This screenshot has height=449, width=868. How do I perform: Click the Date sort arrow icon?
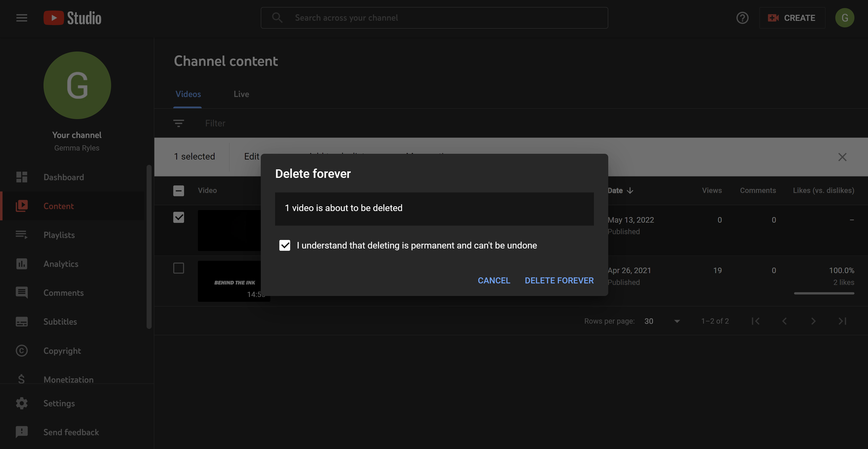coord(630,190)
